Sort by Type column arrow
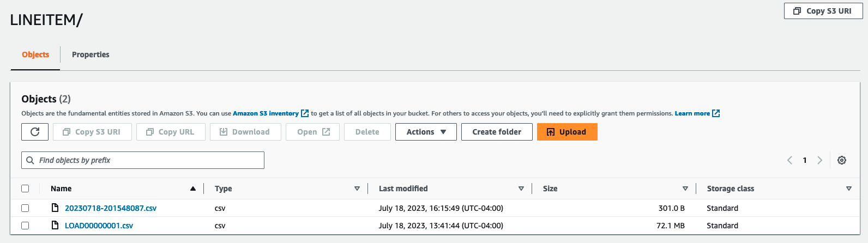Screen dimensions: 868x243 click(x=357, y=189)
